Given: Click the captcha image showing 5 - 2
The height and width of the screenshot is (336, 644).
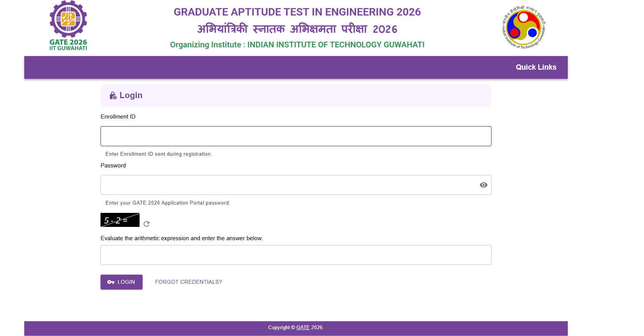Looking at the screenshot, I should (120, 220).
